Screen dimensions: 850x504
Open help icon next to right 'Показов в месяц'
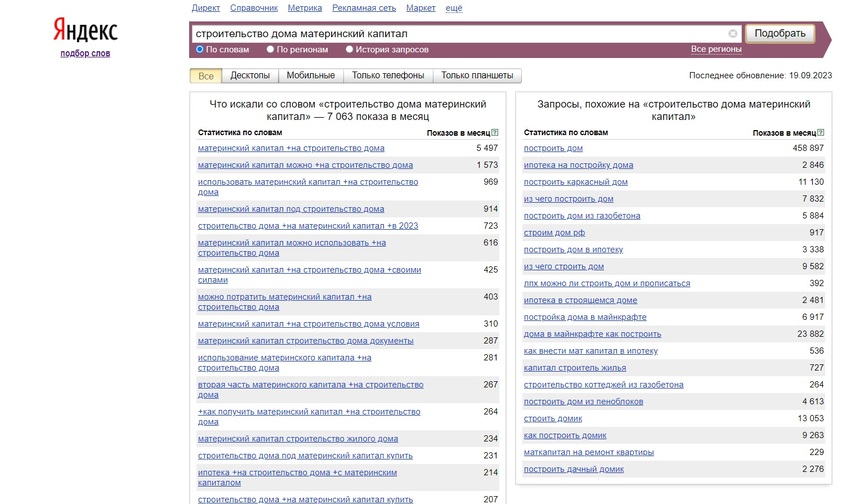820,133
